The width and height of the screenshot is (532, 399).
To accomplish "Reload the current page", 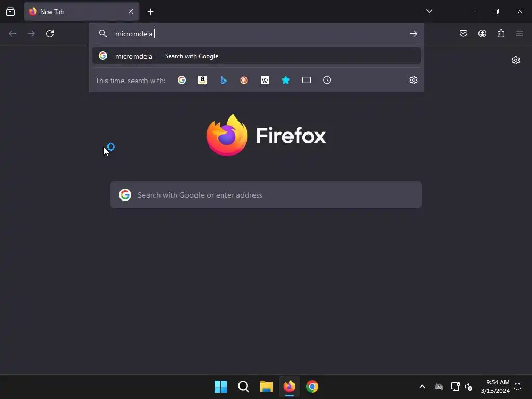I will (50, 34).
